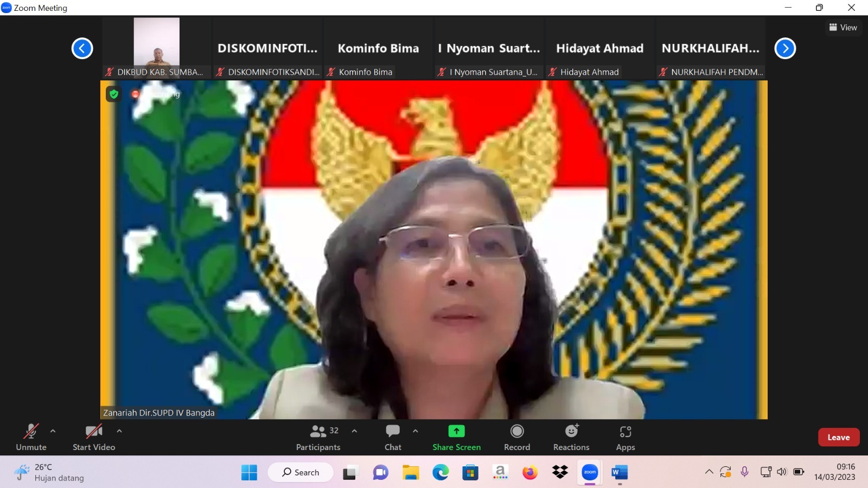Unmute the microphone
The height and width of the screenshot is (488, 868).
(x=31, y=437)
